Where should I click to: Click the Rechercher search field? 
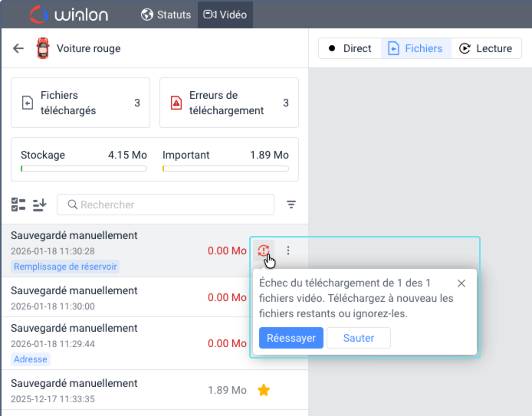click(166, 205)
